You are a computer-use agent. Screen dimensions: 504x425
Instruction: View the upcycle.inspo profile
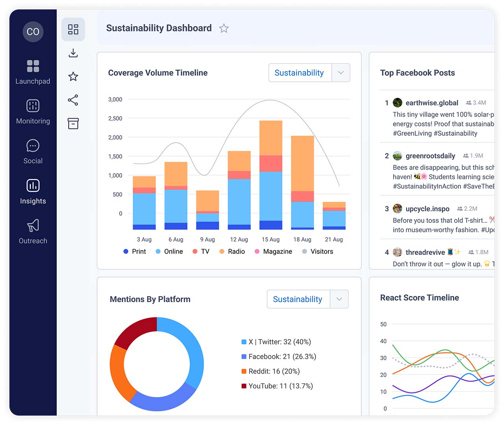[x=427, y=209]
